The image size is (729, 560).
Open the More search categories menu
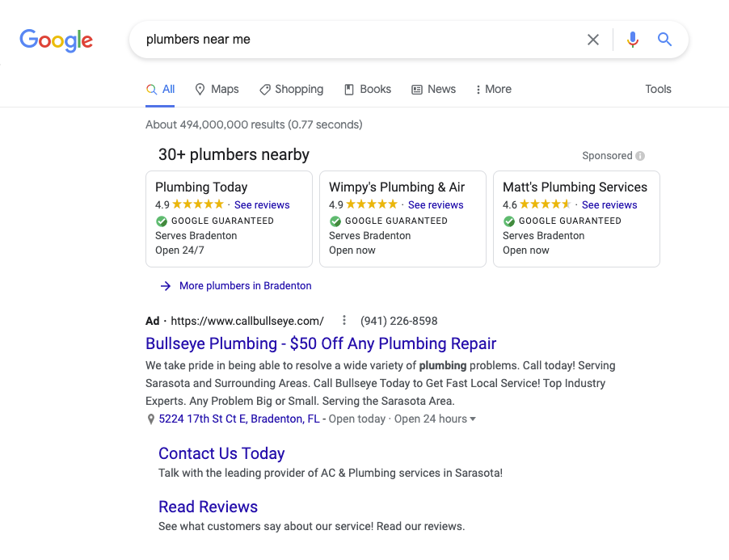(493, 89)
